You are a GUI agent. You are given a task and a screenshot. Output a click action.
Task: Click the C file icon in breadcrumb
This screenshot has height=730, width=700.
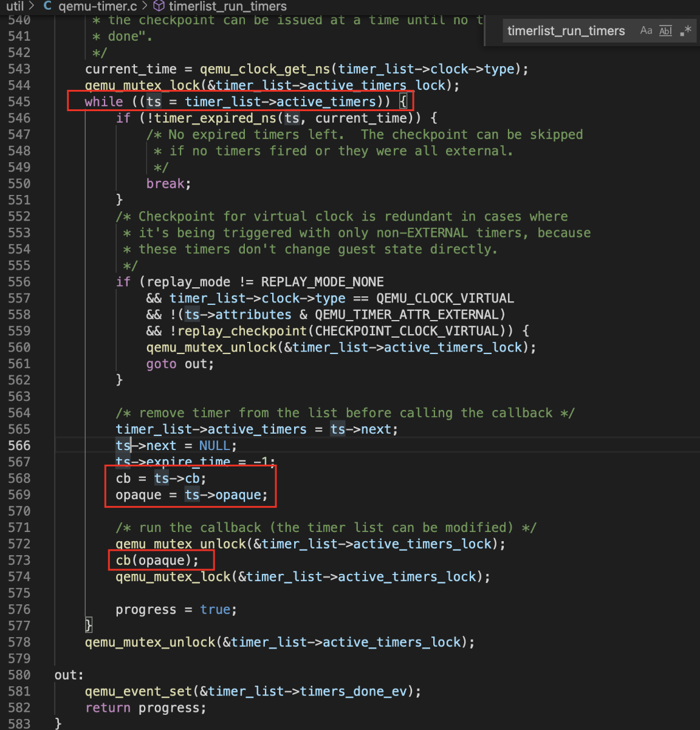[x=47, y=6]
